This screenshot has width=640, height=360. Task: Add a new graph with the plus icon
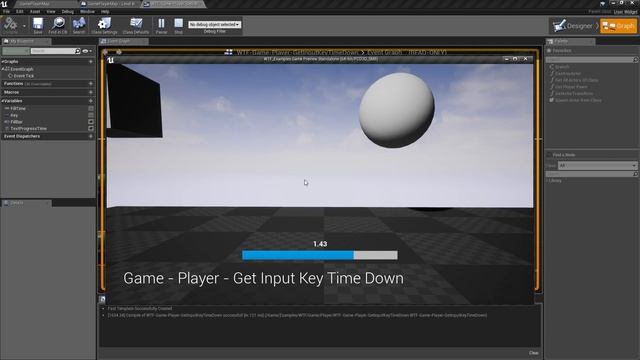(x=91, y=62)
